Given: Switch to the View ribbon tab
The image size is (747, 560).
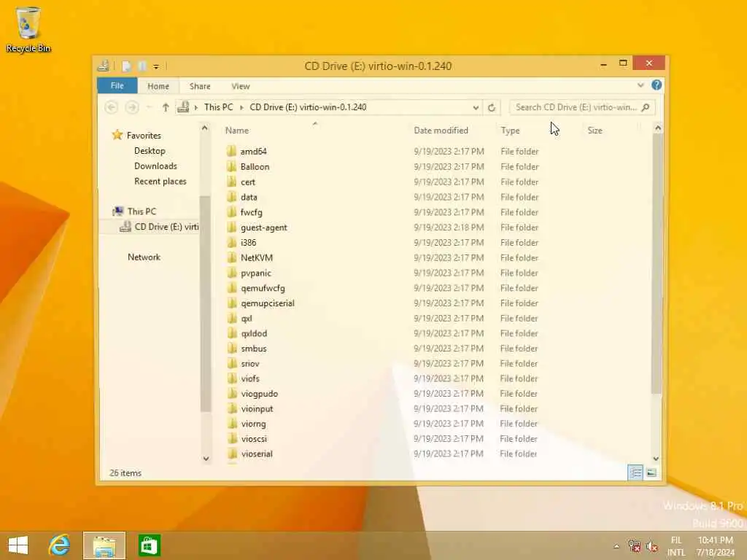Looking at the screenshot, I should click(x=241, y=86).
